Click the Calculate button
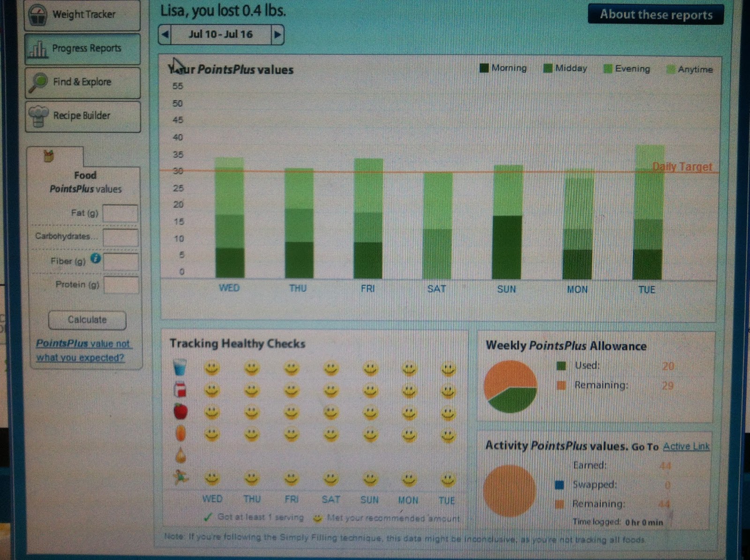Viewport: 750px width, 560px height. point(87,320)
